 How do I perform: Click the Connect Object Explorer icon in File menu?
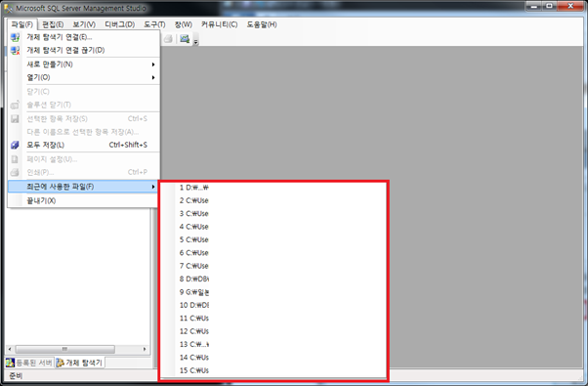pyautogui.click(x=15, y=37)
